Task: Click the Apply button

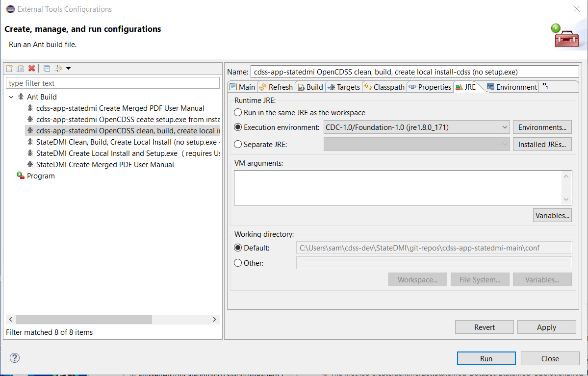Action: pos(547,327)
